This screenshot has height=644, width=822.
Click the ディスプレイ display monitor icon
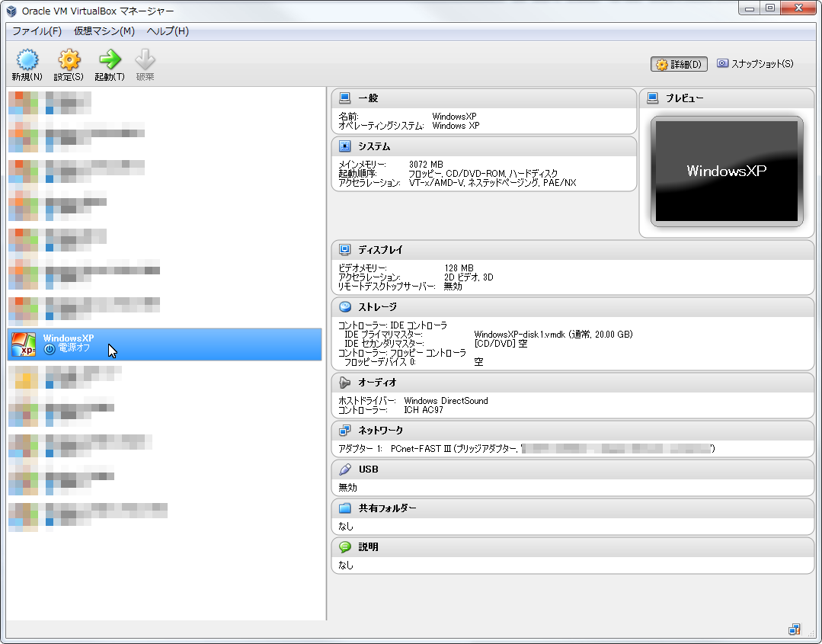[345, 250]
